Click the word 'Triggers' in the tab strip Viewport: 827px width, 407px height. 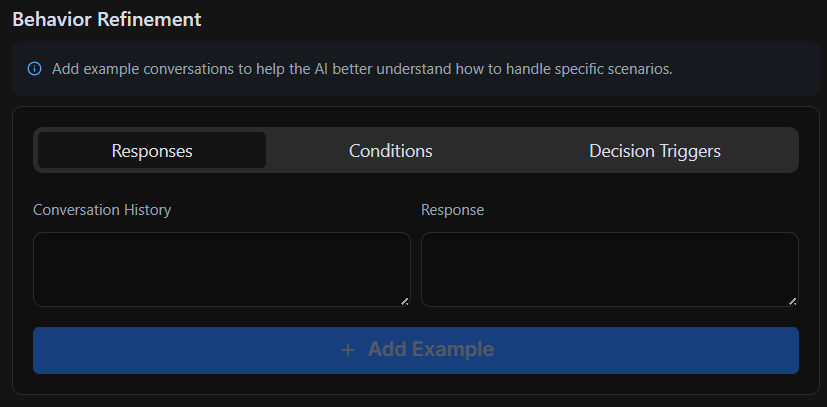[686, 151]
